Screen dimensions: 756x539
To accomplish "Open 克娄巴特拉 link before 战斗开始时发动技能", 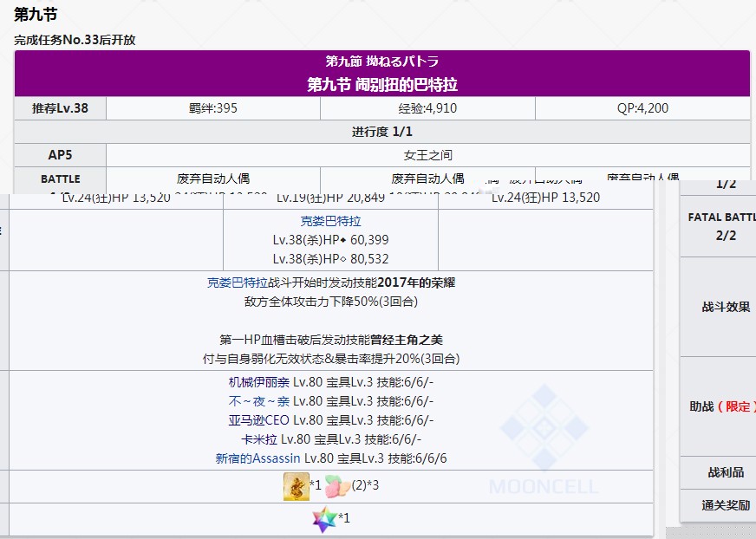I will point(238,282).
